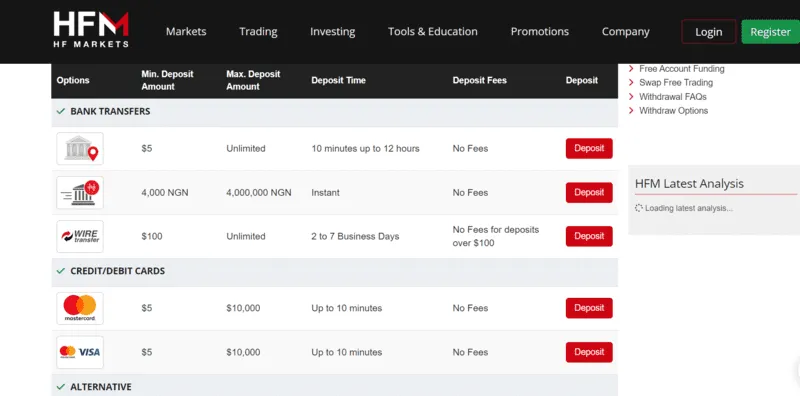Viewport: 800px width, 396px height.
Task: Click the '2 to 7 Business Days' cell
Action: point(355,236)
